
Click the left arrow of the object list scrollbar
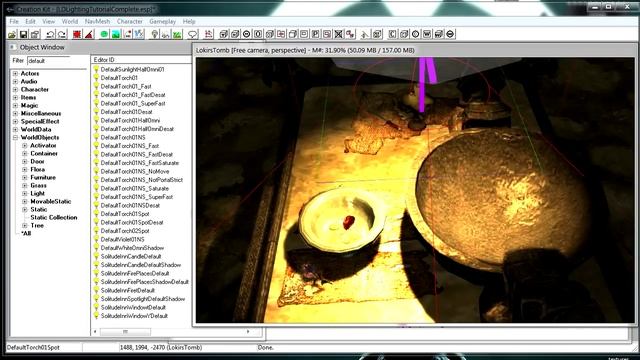click(95, 332)
